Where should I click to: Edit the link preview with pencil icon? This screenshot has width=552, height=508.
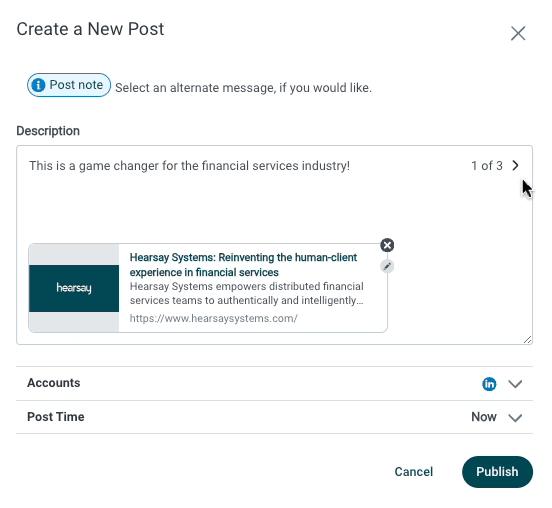pyautogui.click(x=387, y=266)
